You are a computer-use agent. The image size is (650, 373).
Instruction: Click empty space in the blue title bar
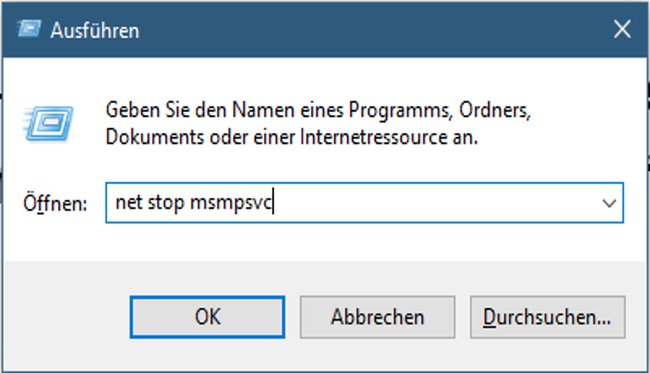pyautogui.click(x=373, y=30)
